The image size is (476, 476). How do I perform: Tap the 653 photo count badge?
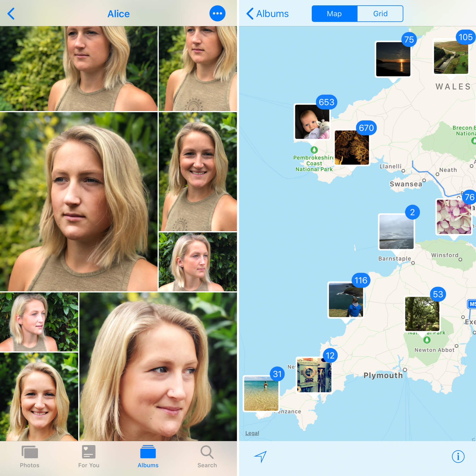pyautogui.click(x=326, y=102)
